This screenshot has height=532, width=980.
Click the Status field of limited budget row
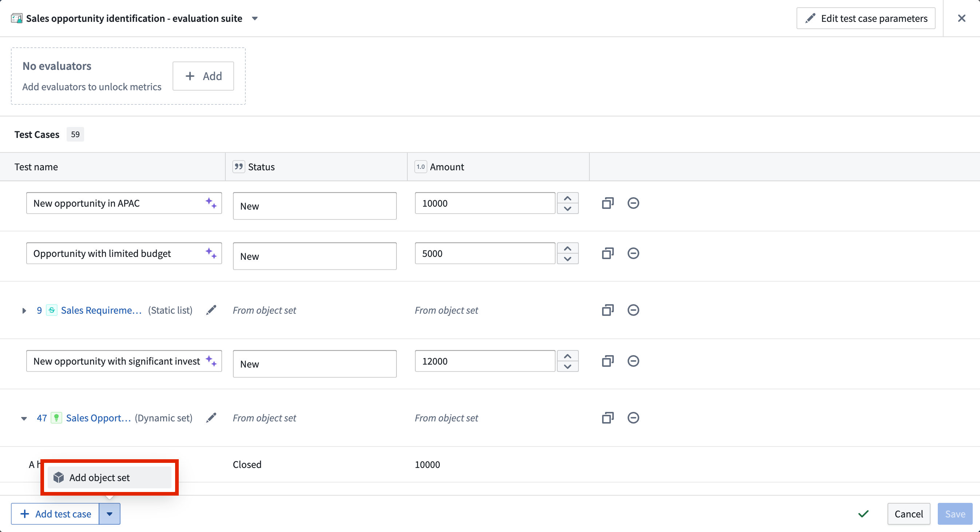coord(315,256)
